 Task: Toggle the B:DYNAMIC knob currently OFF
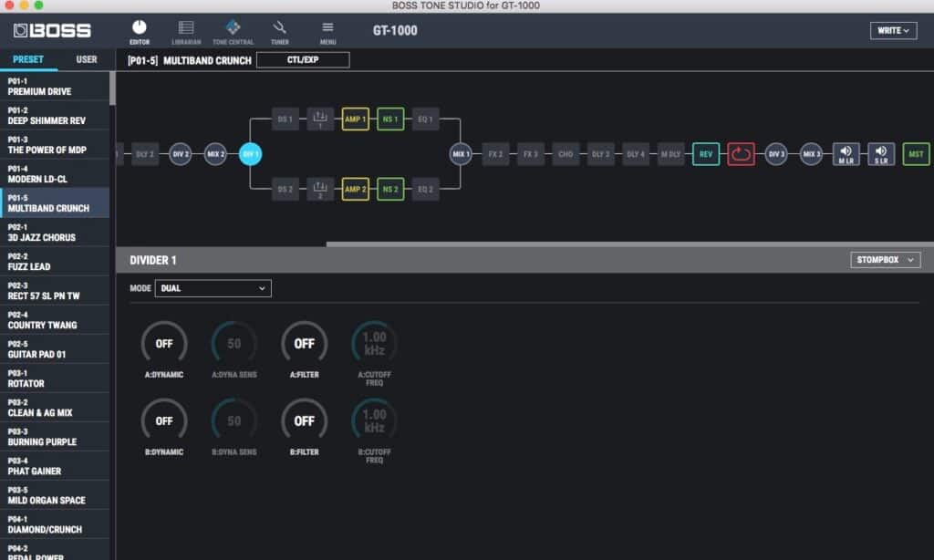(x=164, y=421)
